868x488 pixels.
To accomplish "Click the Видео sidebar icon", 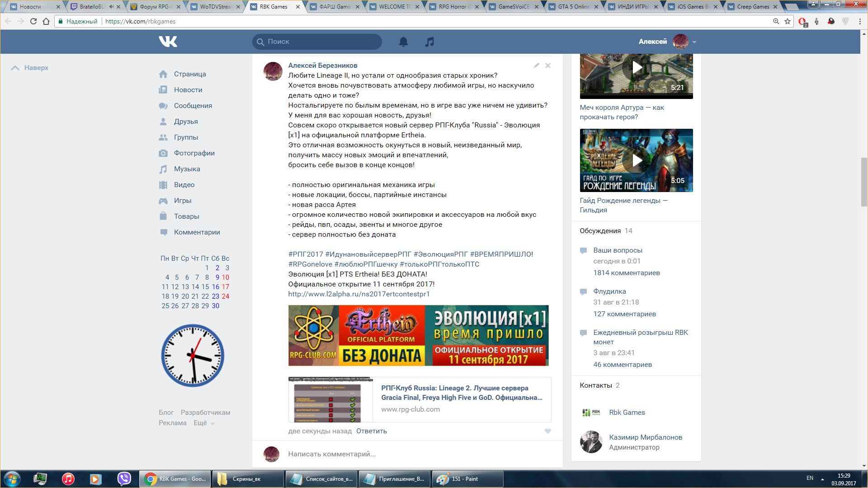I will (x=163, y=185).
